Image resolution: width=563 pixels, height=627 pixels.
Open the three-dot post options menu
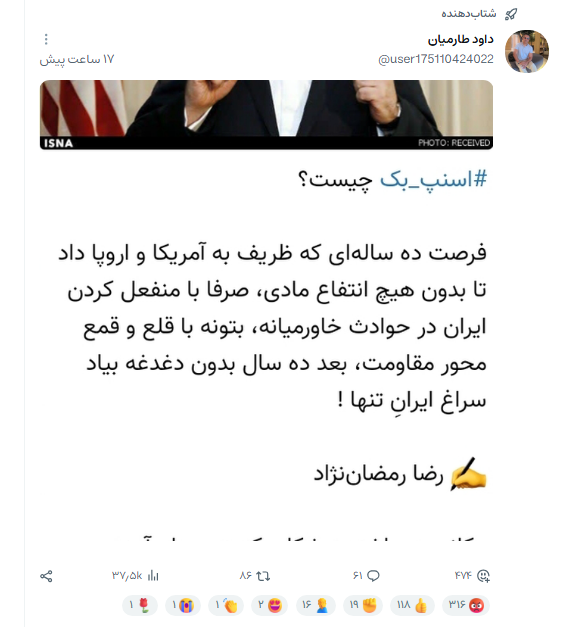(46, 39)
